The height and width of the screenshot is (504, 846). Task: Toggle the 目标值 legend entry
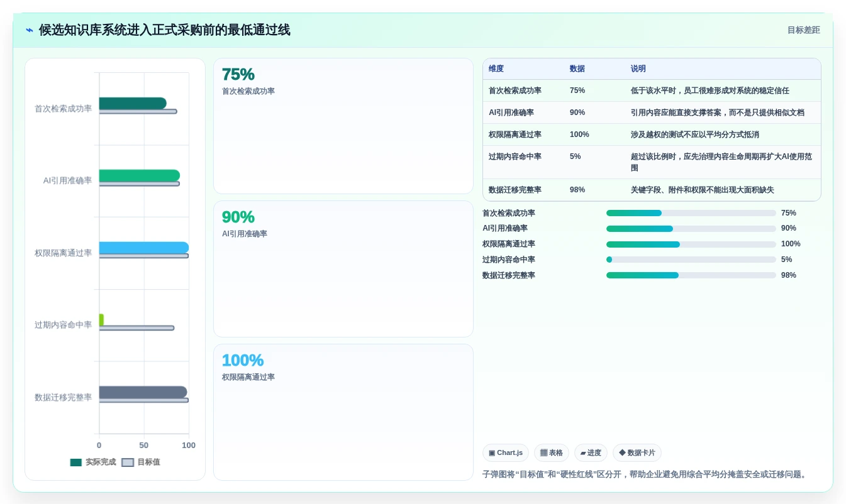(x=141, y=462)
